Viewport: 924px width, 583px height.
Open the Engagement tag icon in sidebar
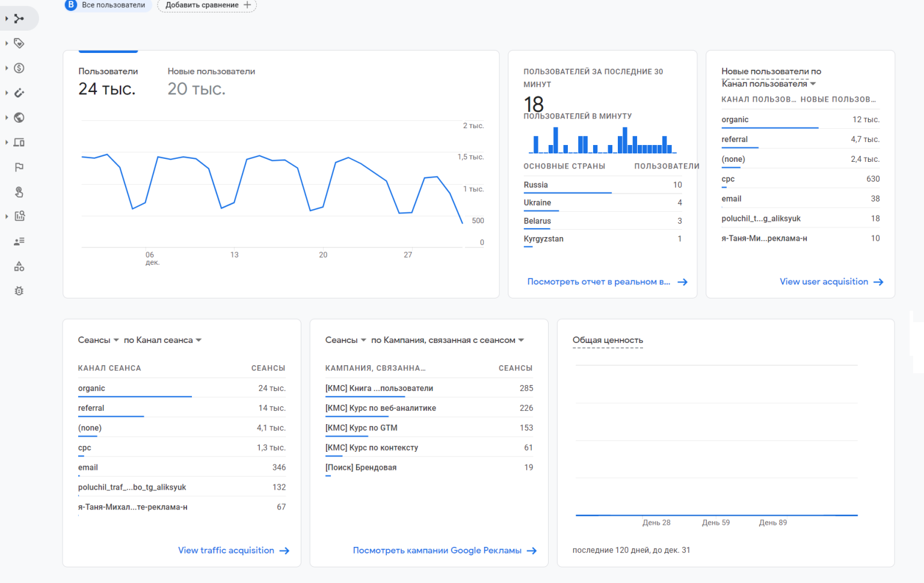[19, 43]
